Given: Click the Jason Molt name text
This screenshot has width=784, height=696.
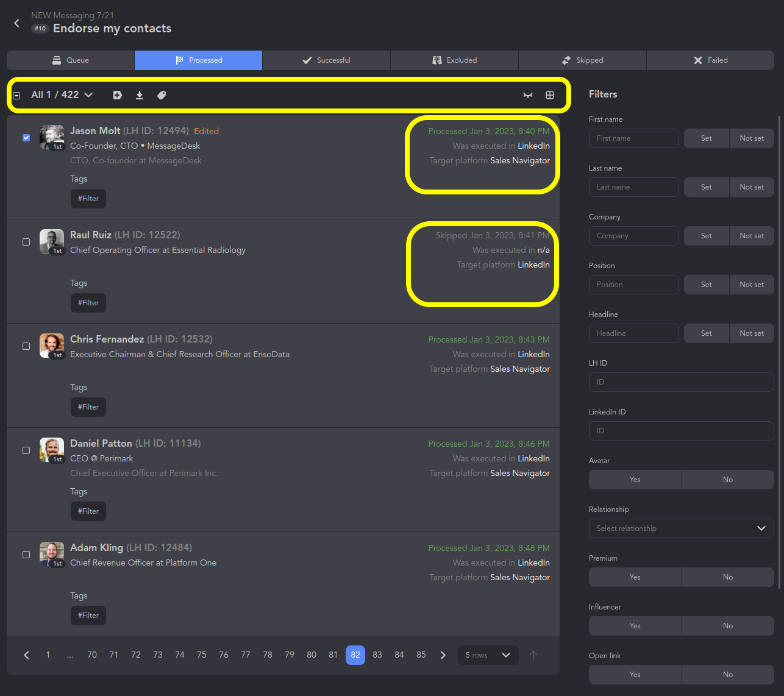Looking at the screenshot, I should click(95, 131).
